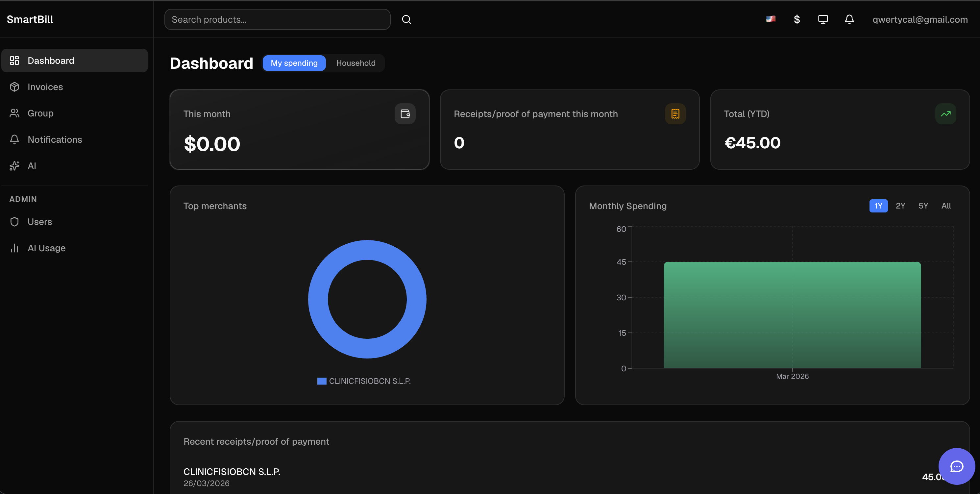Click the wallet icon on This month card
The height and width of the screenshot is (494, 980).
[x=405, y=114]
